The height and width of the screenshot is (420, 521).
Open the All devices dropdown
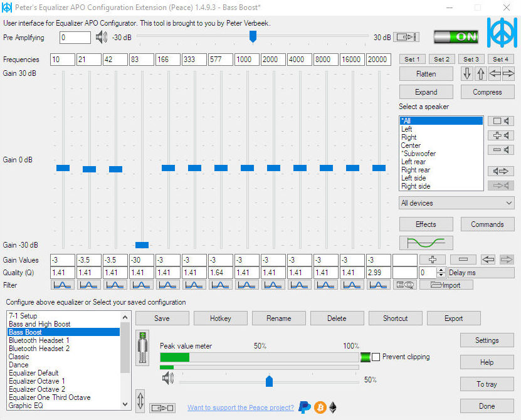coord(456,202)
